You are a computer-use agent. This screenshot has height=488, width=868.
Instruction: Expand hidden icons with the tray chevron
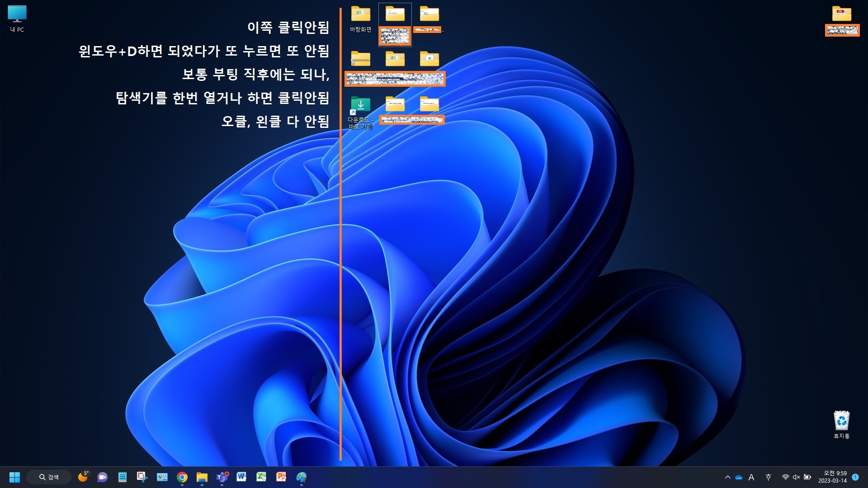tap(728, 477)
